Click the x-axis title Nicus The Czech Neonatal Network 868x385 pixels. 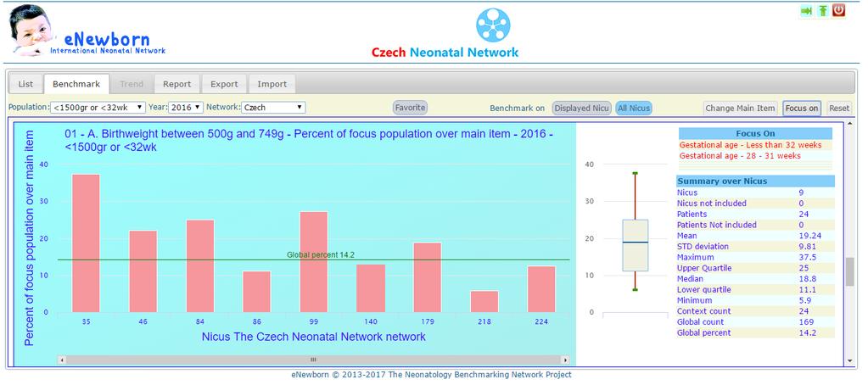pyautogui.click(x=313, y=337)
